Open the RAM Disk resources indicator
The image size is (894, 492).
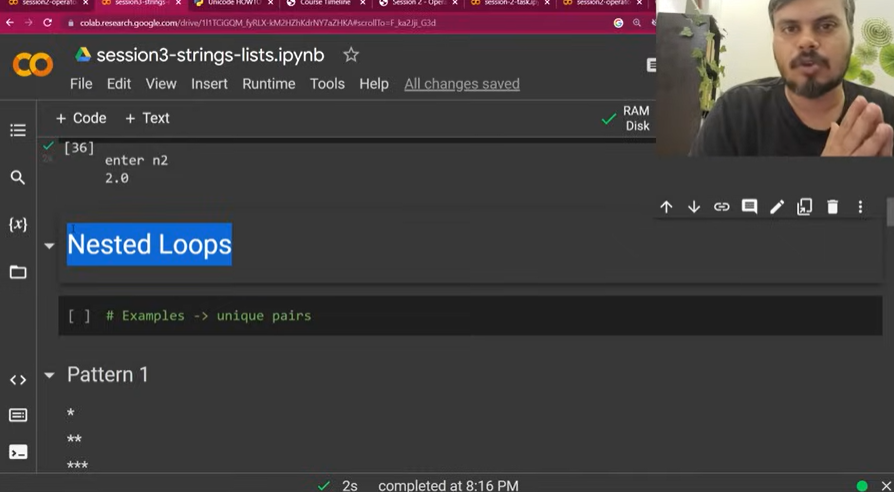tap(626, 118)
